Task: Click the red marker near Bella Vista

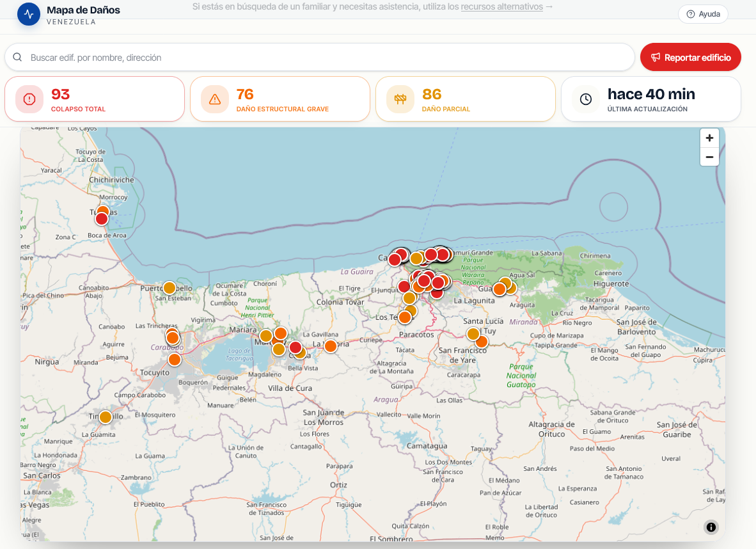Action: coord(295,347)
